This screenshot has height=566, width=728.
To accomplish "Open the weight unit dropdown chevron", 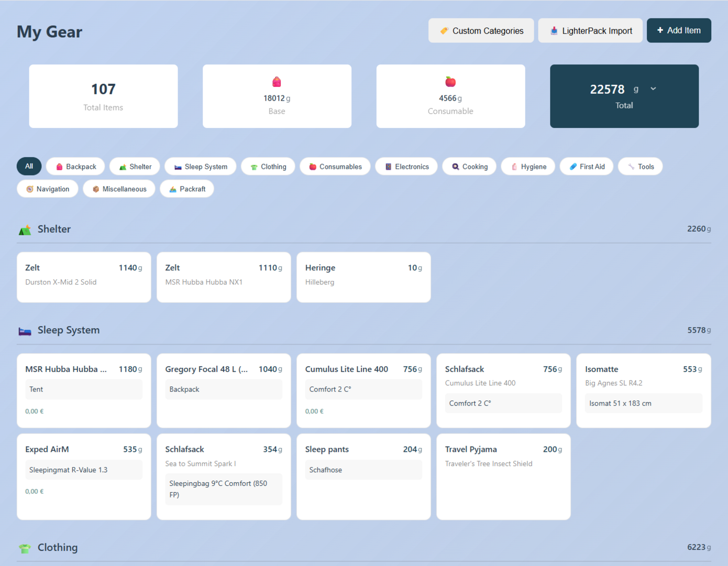I will tap(653, 89).
